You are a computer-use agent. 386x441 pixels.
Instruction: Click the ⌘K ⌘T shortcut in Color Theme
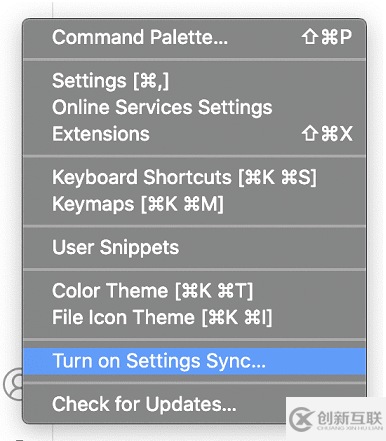(x=214, y=291)
